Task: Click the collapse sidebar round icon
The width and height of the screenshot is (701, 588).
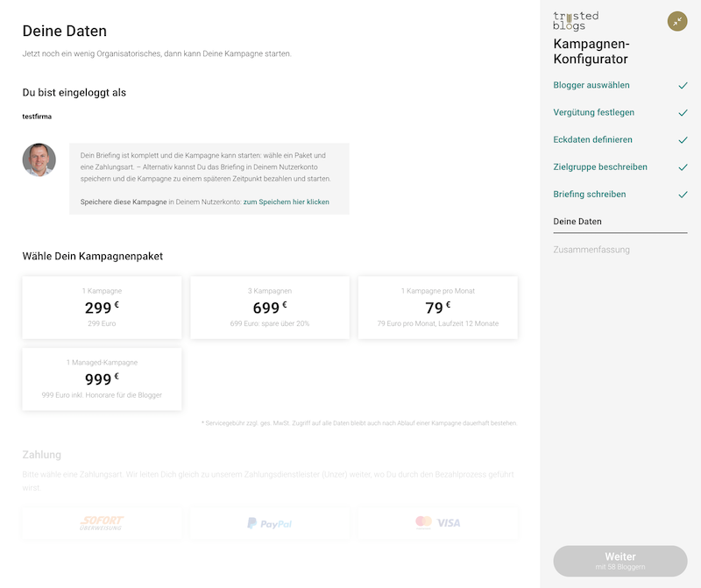Action: click(677, 21)
